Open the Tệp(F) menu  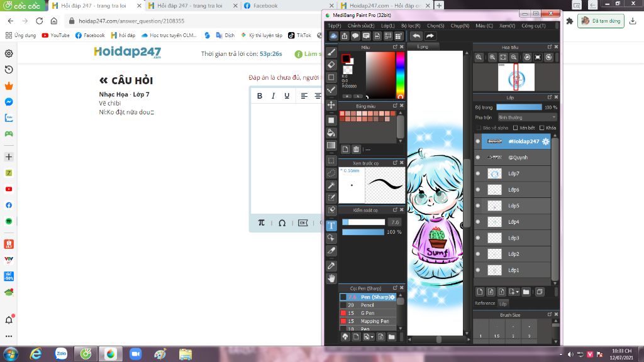(x=335, y=25)
